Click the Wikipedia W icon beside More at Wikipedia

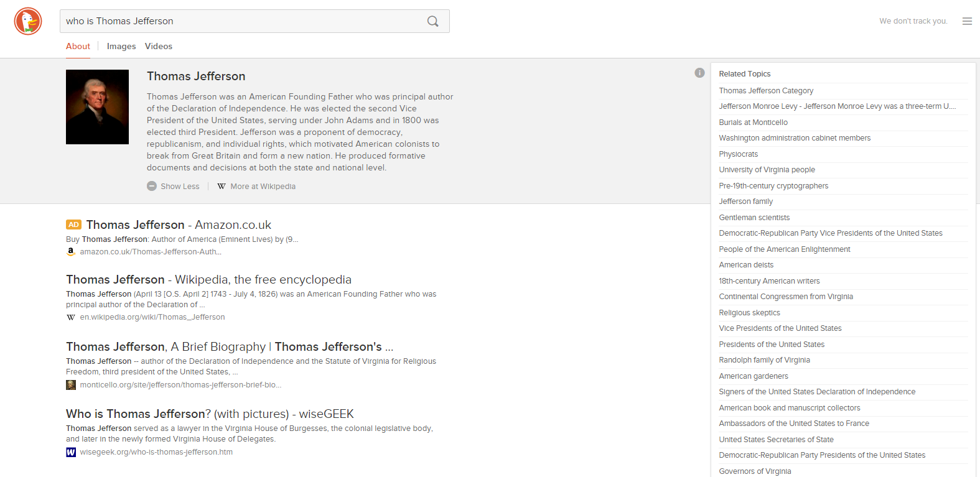click(x=222, y=187)
